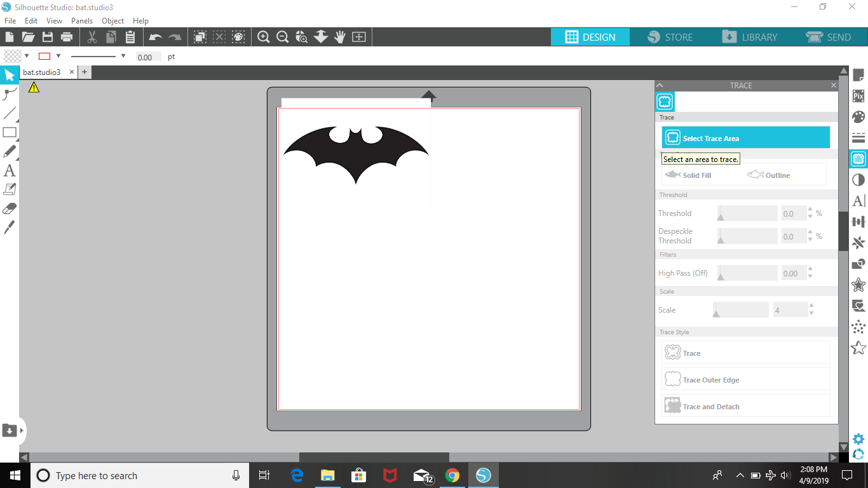Screen dimensions: 868x488
Task: Choose the Outline preview option
Action: tap(769, 175)
